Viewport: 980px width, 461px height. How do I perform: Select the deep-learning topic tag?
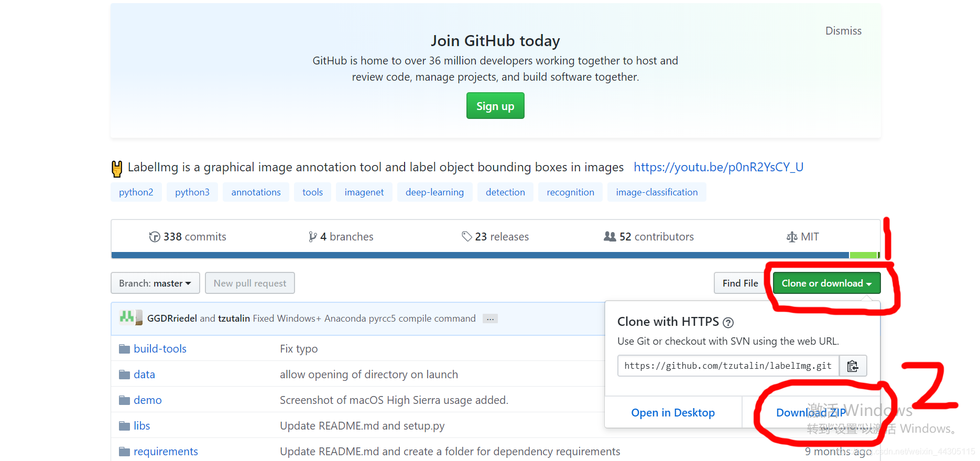434,192
